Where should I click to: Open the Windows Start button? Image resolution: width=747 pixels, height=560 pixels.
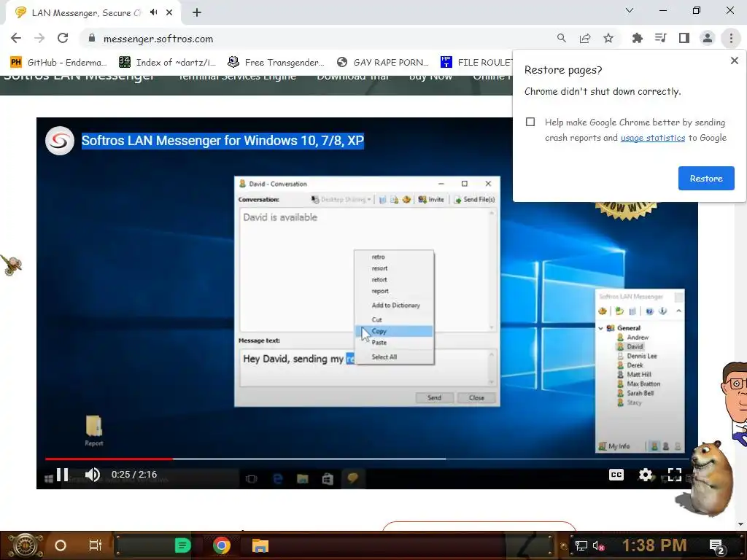25,545
